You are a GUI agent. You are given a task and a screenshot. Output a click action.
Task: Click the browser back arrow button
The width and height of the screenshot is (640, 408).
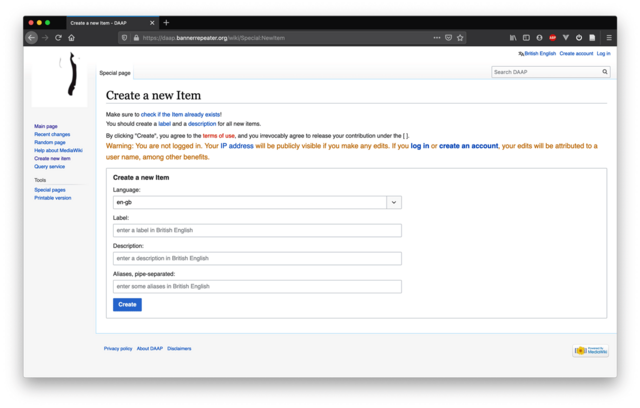32,38
